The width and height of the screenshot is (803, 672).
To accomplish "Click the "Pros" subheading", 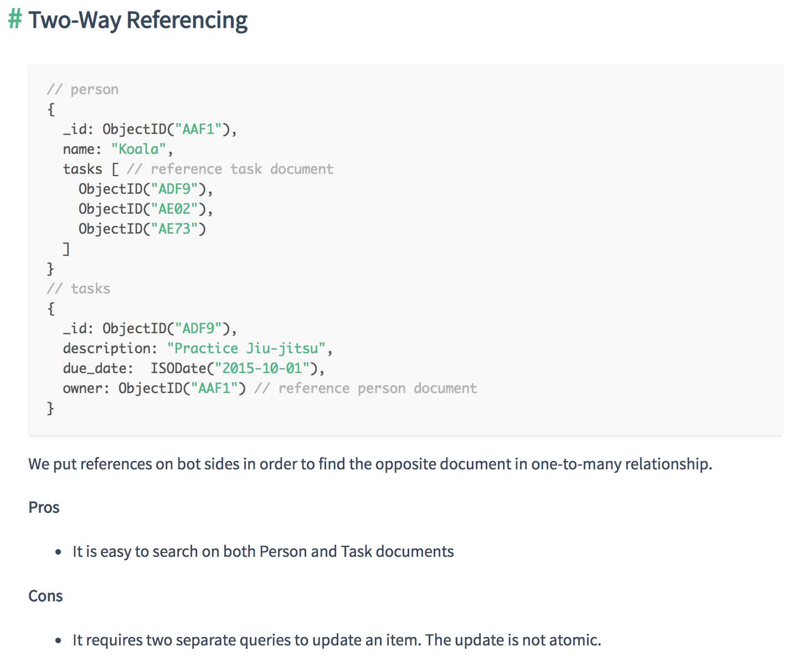I will point(44,508).
